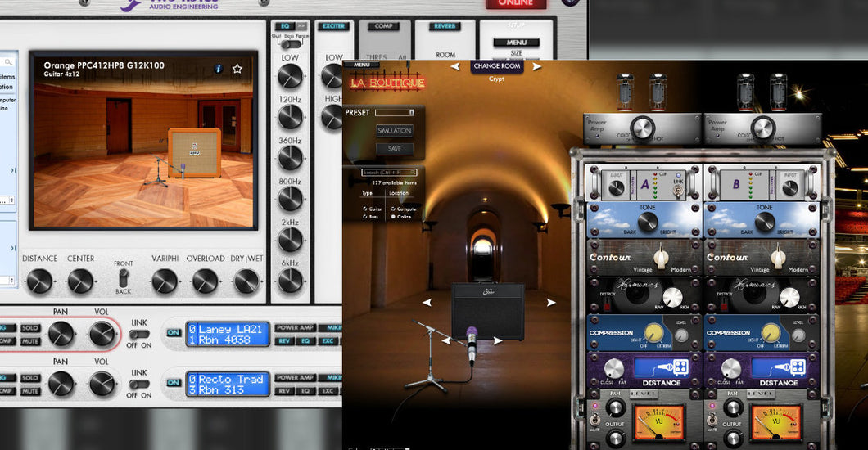Click the channel A VU meter
Screen dimensions: 868x450
point(658,422)
